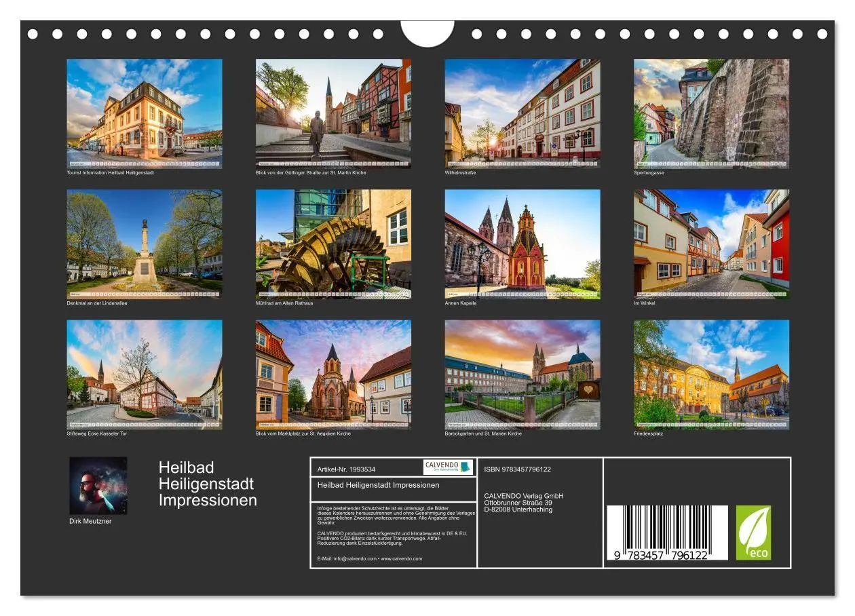Click the caption 'Friedensplatz'
This screenshot has height=616, width=855.
click(x=649, y=434)
